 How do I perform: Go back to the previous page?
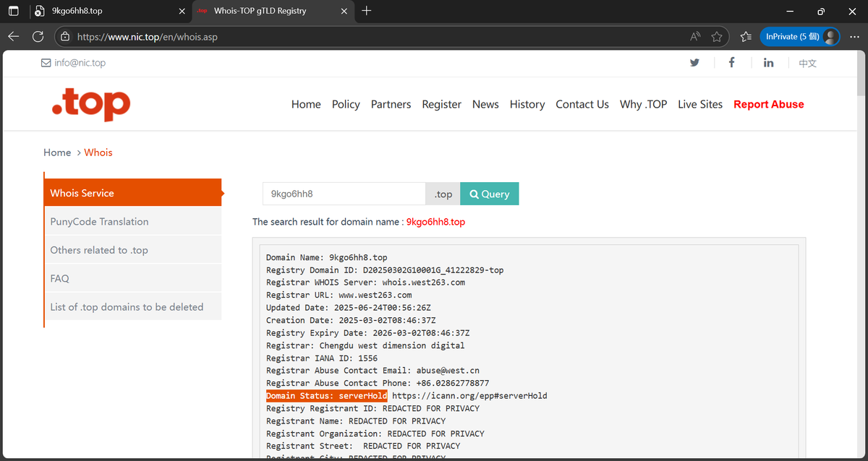tap(14, 37)
